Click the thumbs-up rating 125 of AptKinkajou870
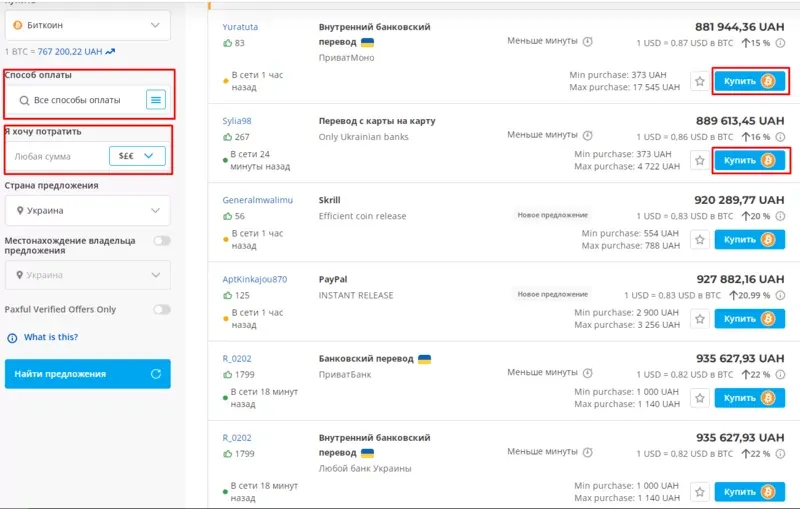This screenshot has height=509, width=800. tap(236, 295)
